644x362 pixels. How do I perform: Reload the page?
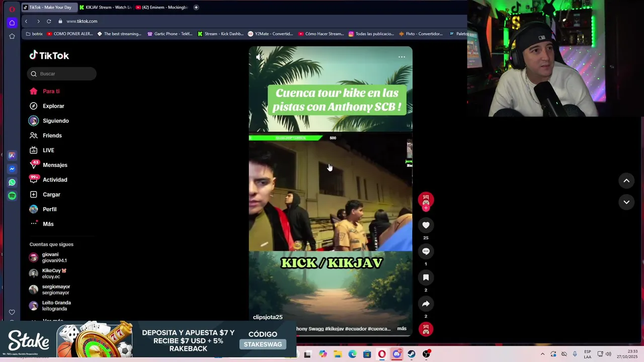tap(49, 21)
